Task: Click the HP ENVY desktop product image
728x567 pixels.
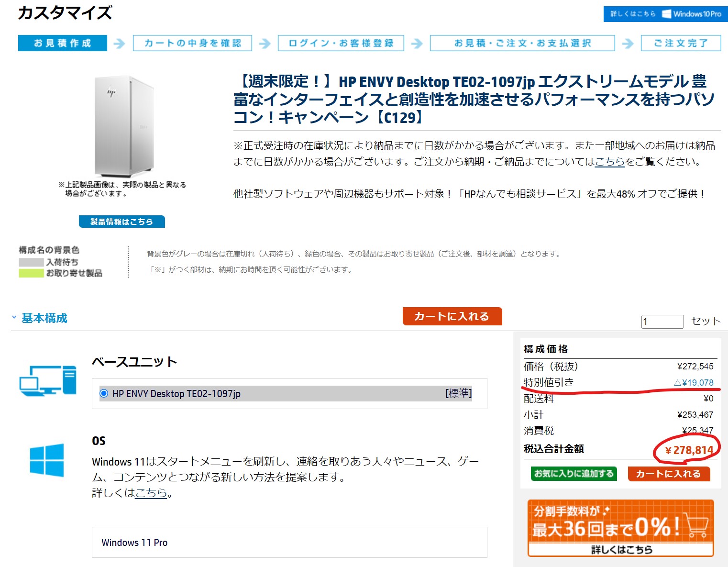Action: point(123,126)
